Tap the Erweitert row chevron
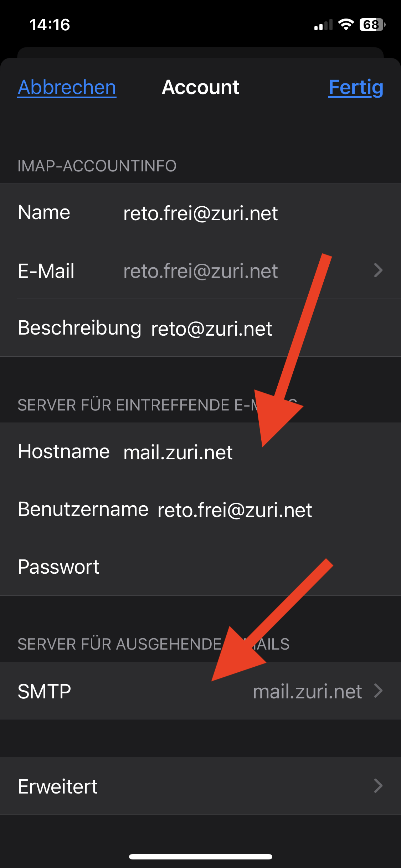Viewport: 401px width, 868px height. point(378,786)
